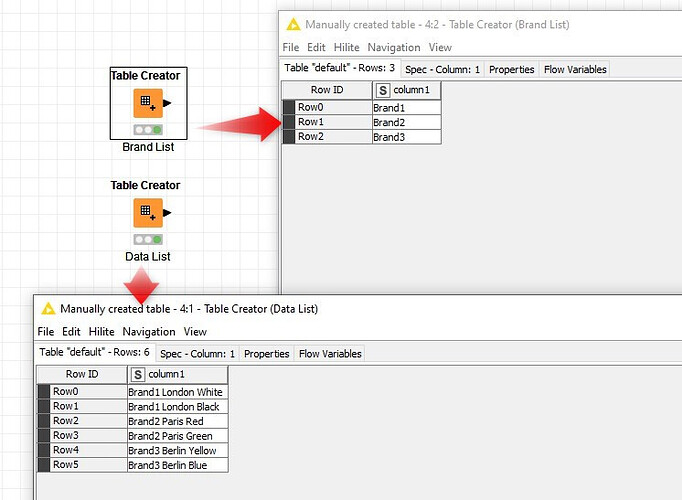Image resolution: width=682 pixels, height=500 pixels.
Task: Click the Brand2 cell in Brand List table
Action: (407, 122)
